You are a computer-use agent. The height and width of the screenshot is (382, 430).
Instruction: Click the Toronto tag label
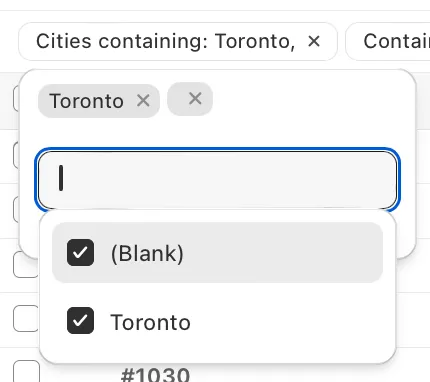click(86, 101)
